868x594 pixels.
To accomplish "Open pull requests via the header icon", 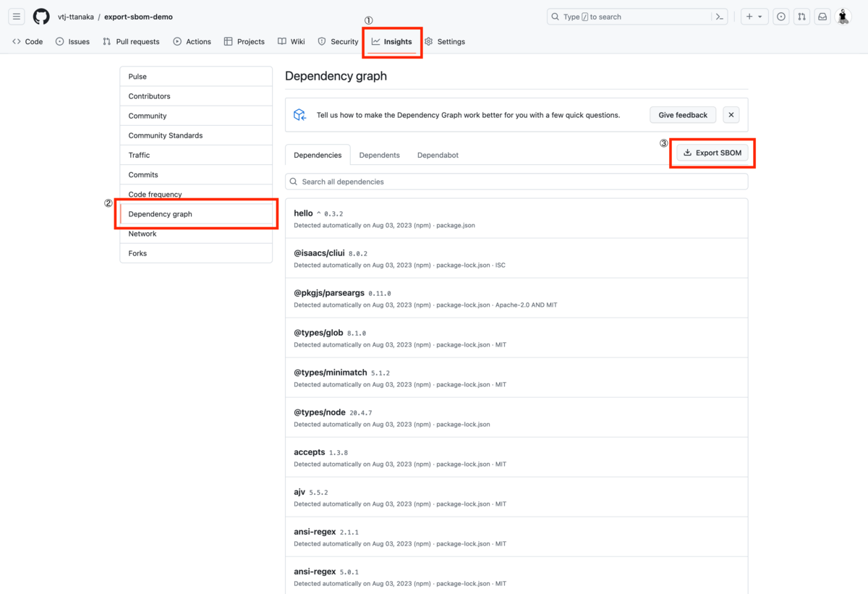I will coord(801,16).
